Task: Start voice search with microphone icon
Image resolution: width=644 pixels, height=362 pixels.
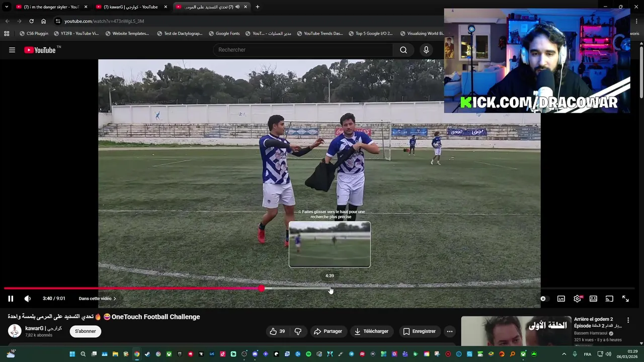Action: tap(426, 50)
